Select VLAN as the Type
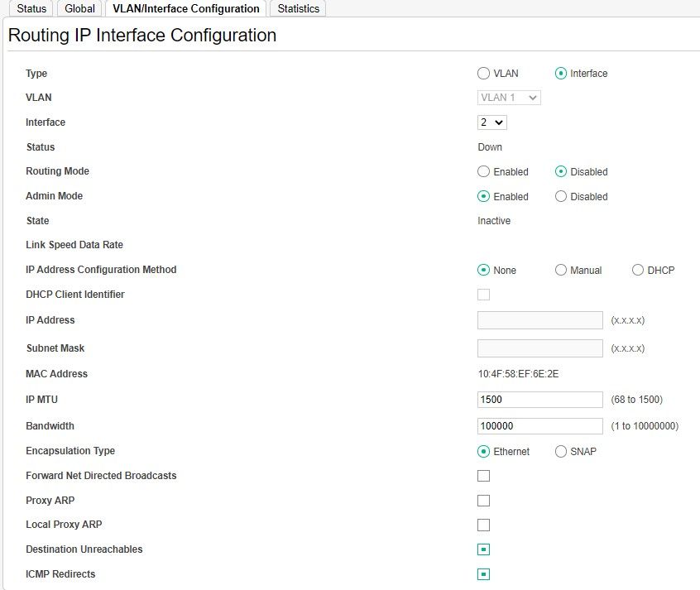 483,74
